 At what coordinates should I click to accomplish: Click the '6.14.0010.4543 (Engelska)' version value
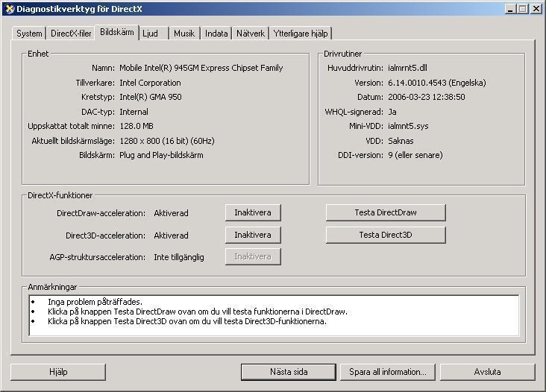click(437, 83)
